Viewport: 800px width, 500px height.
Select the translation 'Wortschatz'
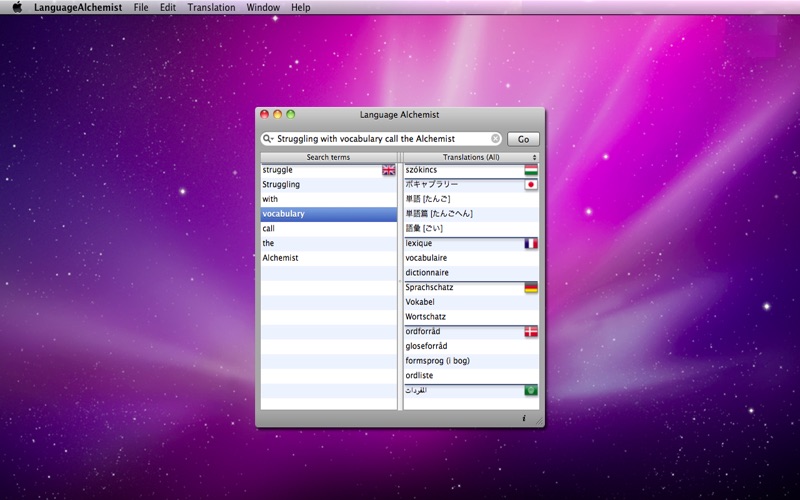[471, 317]
